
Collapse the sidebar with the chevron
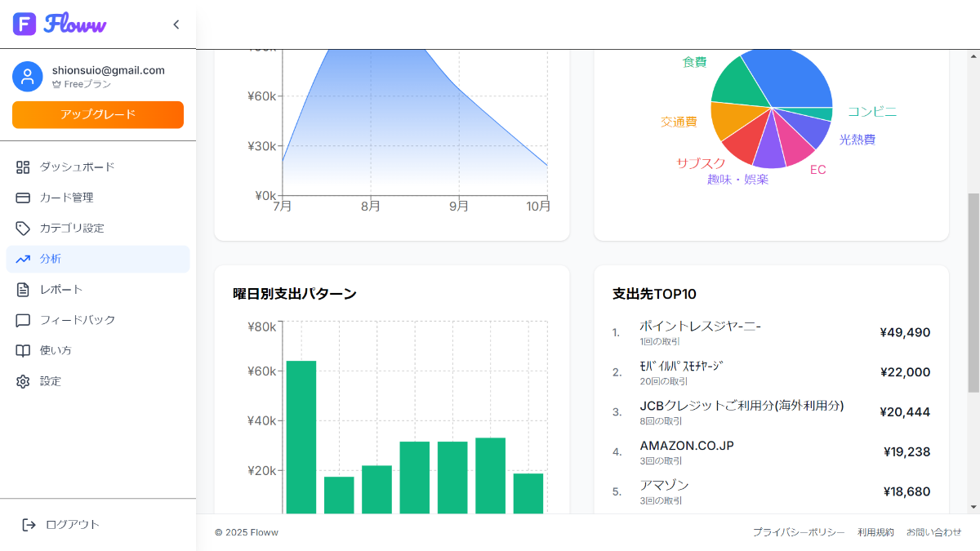(176, 24)
